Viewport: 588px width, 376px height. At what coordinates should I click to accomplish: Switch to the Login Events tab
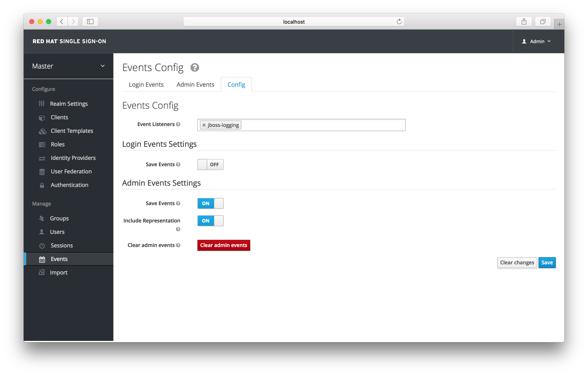(x=146, y=84)
